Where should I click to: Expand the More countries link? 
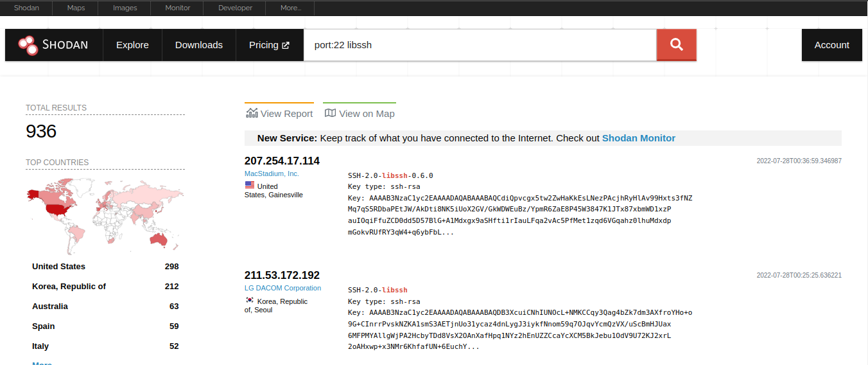coord(42,363)
